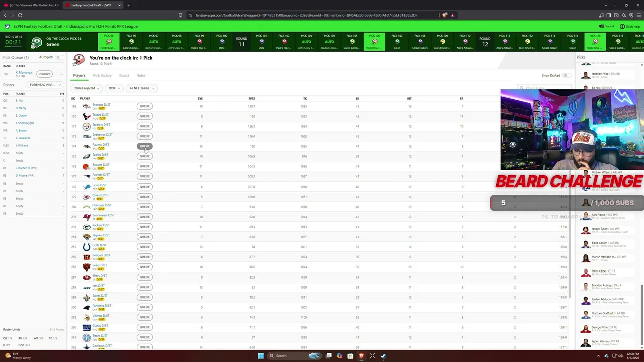644x362 pixels.
Task: Click the Broncos team logo
Action: pos(87,106)
